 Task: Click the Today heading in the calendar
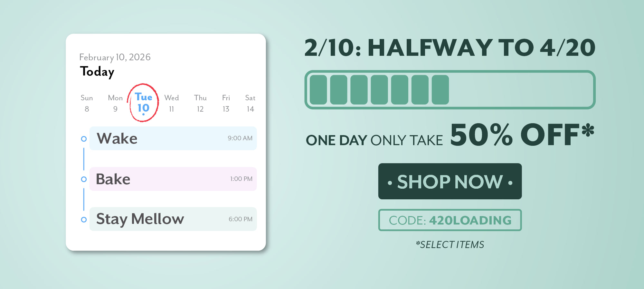pyautogui.click(x=97, y=72)
